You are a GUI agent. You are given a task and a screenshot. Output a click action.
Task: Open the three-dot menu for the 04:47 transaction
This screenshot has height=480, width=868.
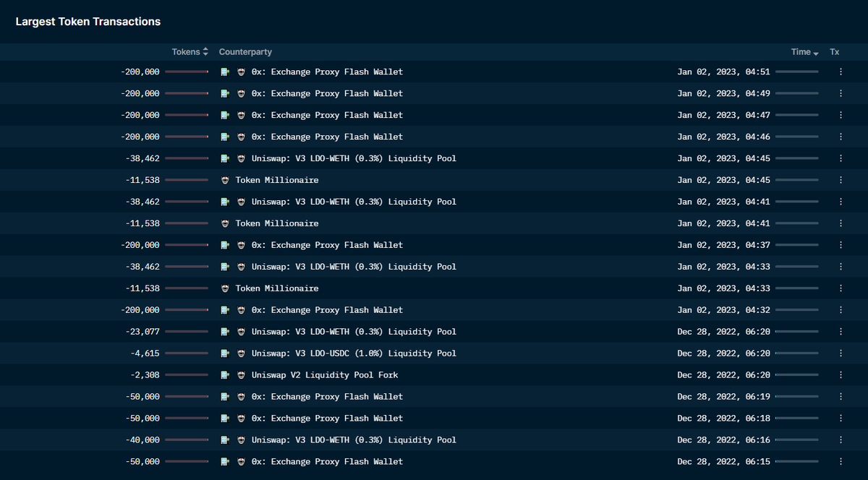click(841, 115)
